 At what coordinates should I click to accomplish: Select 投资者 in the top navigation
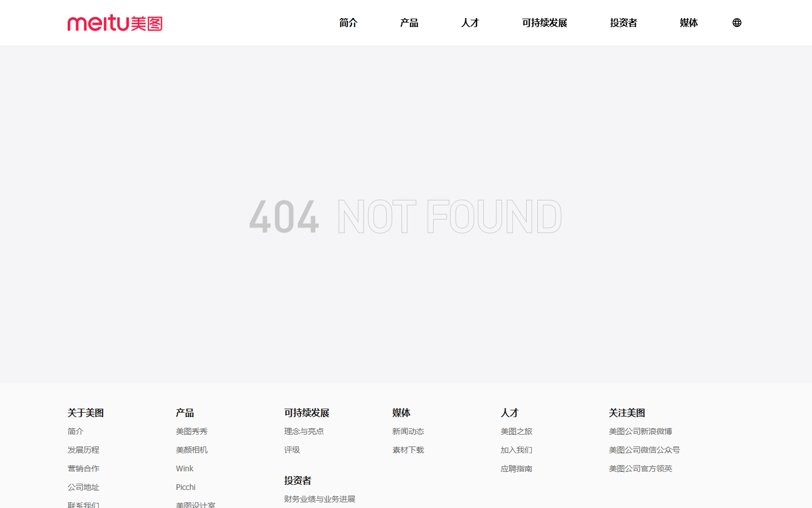[x=624, y=23]
